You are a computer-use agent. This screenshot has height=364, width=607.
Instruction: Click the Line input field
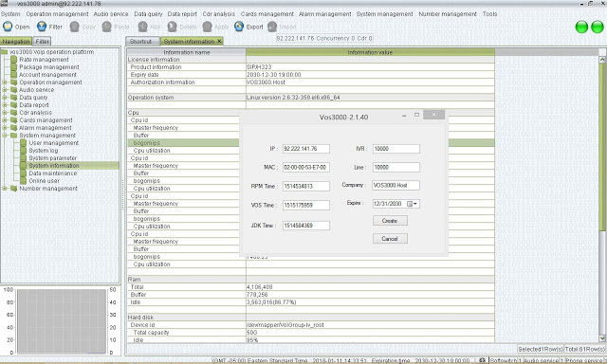point(396,168)
